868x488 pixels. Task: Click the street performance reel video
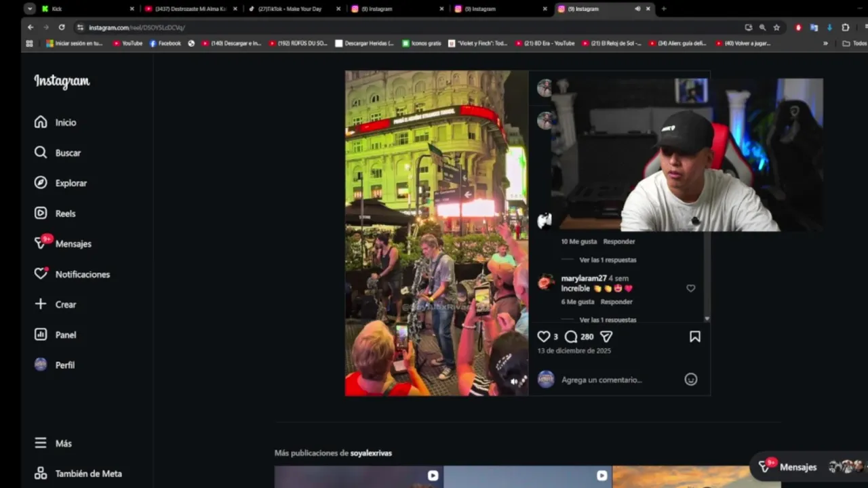click(x=437, y=233)
